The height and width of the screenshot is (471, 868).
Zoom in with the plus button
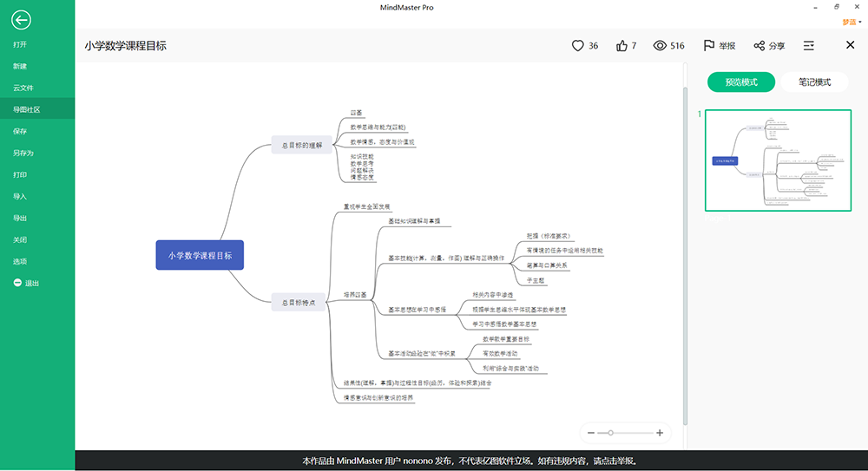[660, 433]
